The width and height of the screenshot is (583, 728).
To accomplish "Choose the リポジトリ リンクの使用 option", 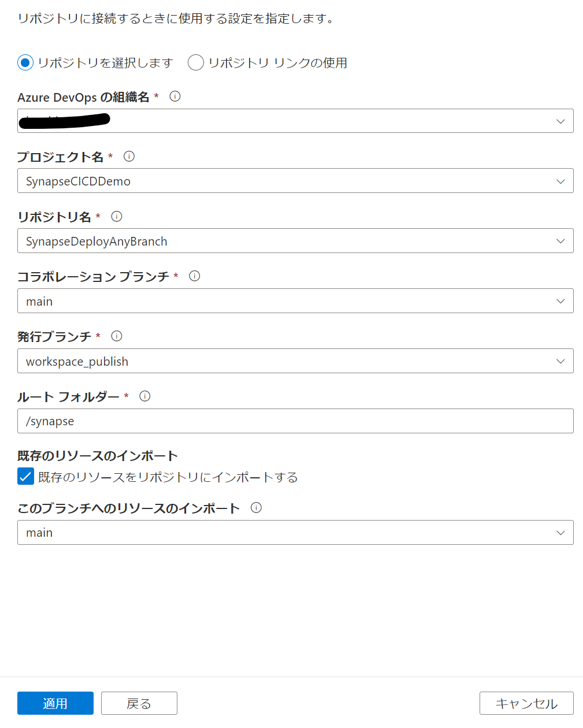I will click(x=196, y=63).
